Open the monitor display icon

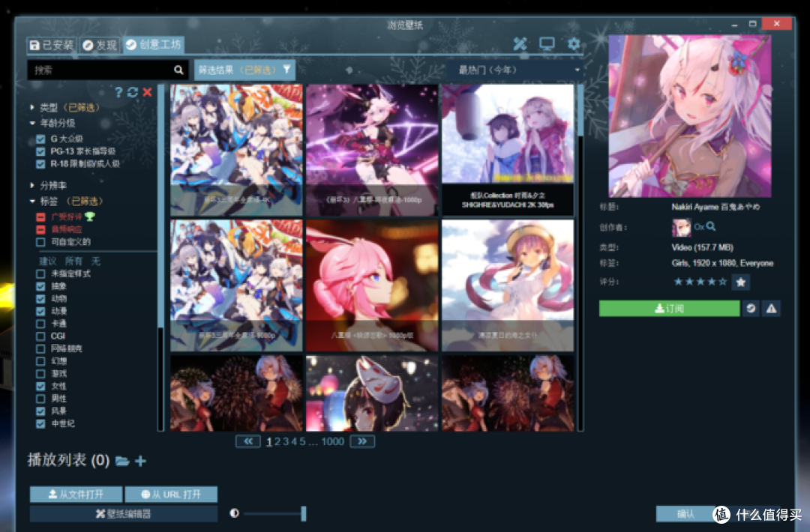click(547, 44)
